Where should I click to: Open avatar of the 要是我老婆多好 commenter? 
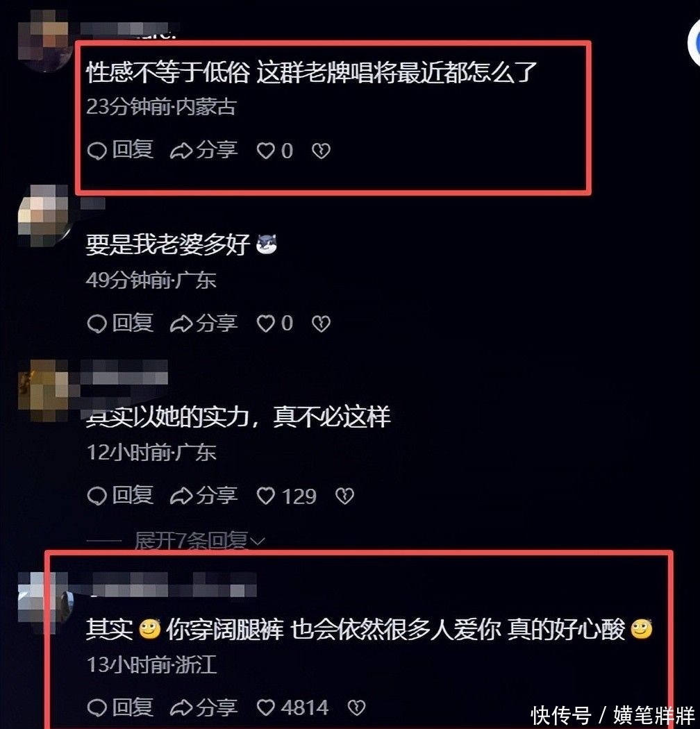pyautogui.click(x=44, y=216)
